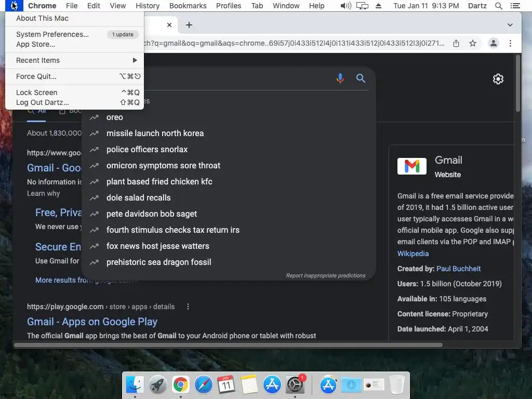Image resolution: width=532 pixels, height=399 pixels.
Task: Click the vertical page scrollbar
Action: pos(518,83)
